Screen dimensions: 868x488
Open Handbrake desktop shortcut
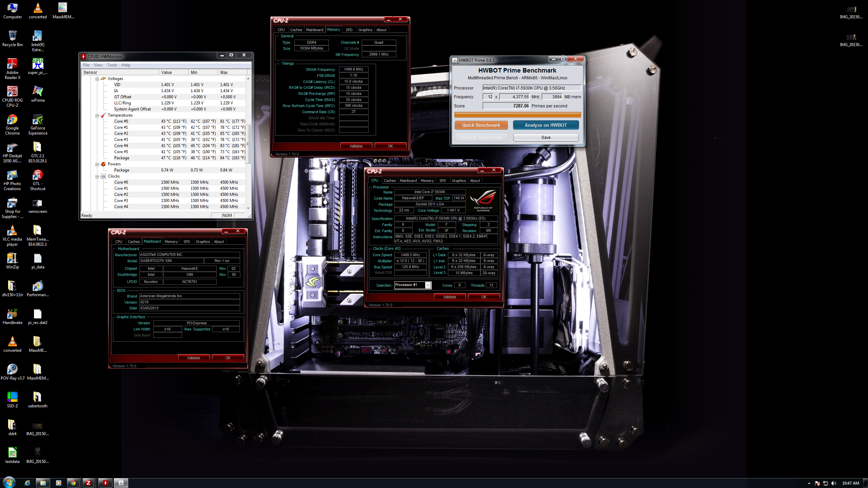point(13,316)
